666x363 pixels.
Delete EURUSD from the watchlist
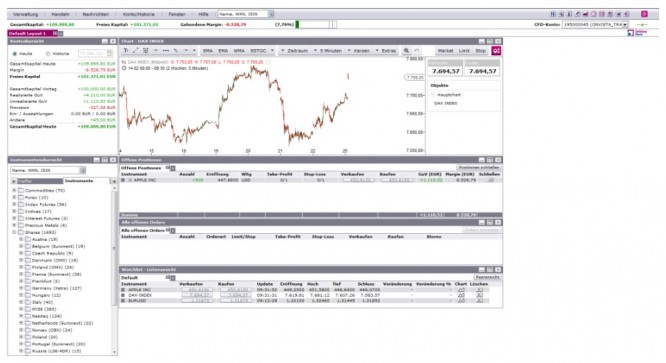click(480, 301)
